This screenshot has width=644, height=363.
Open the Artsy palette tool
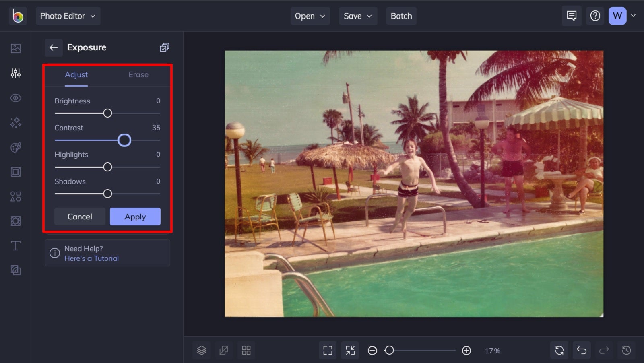click(15, 147)
